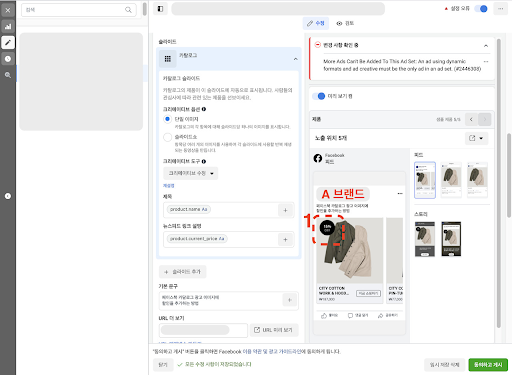Click the next product arrow in preview
The height and width of the screenshot is (375, 512).
[485, 119]
